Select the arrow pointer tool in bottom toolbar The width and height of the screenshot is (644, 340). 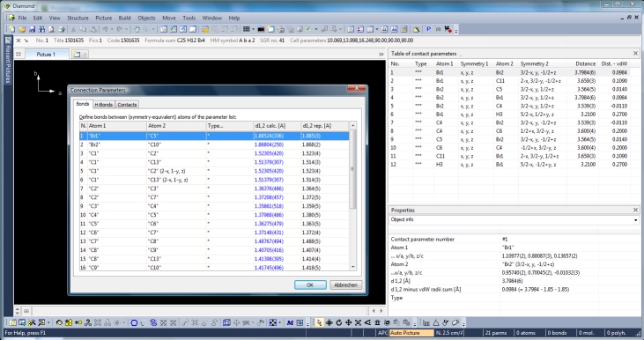click(x=319, y=322)
